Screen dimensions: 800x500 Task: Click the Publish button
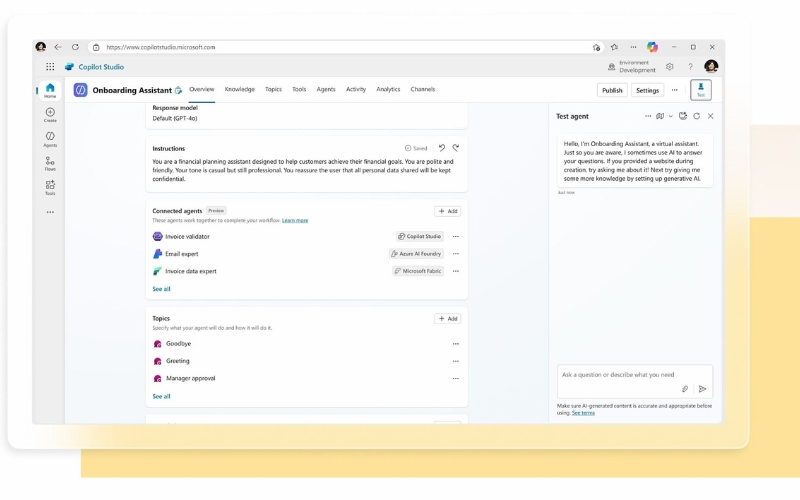click(x=612, y=90)
